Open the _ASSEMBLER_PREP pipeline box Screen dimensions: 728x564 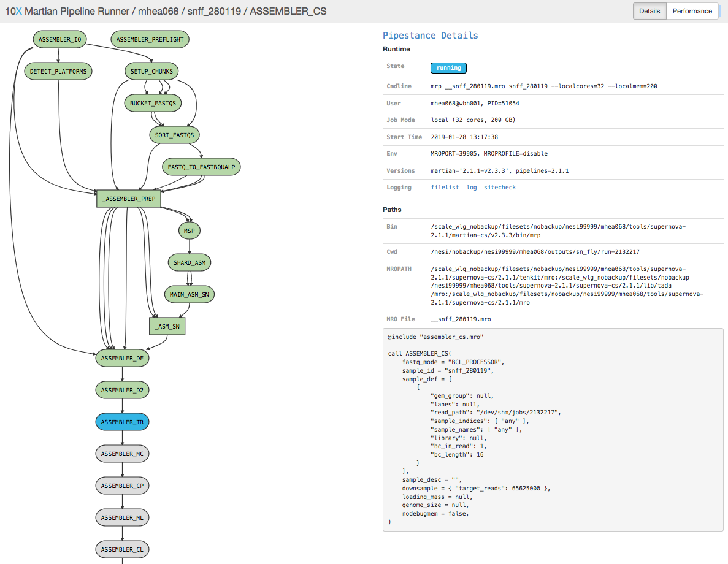coord(129,199)
